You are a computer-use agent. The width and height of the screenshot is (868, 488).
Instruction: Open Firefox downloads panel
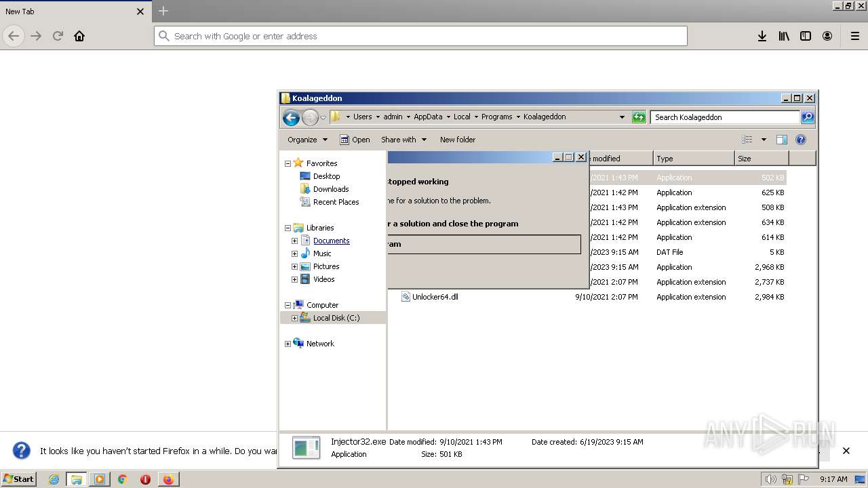tap(762, 36)
